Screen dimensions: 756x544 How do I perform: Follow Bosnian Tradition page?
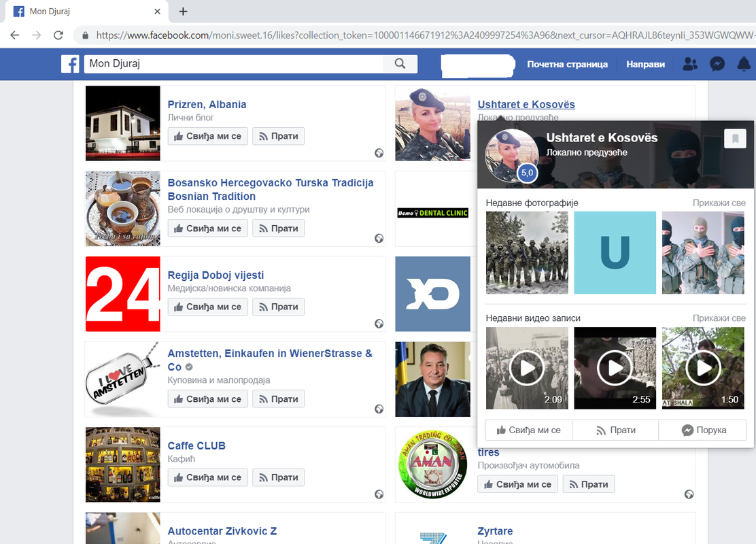278,228
